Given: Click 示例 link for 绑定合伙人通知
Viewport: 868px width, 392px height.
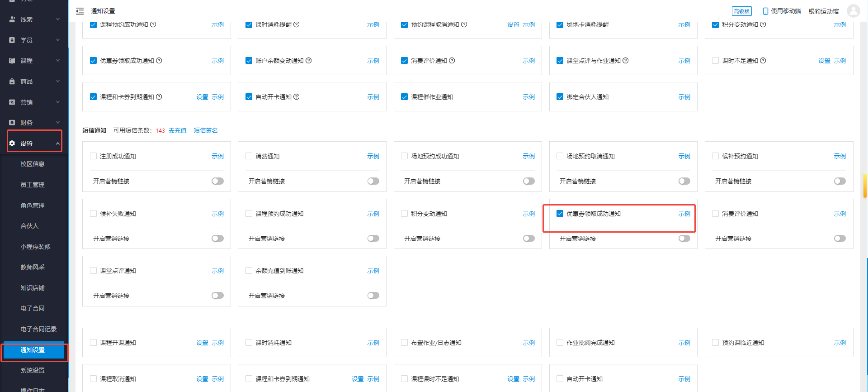Looking at the screenshot, I should coord(684,97).
